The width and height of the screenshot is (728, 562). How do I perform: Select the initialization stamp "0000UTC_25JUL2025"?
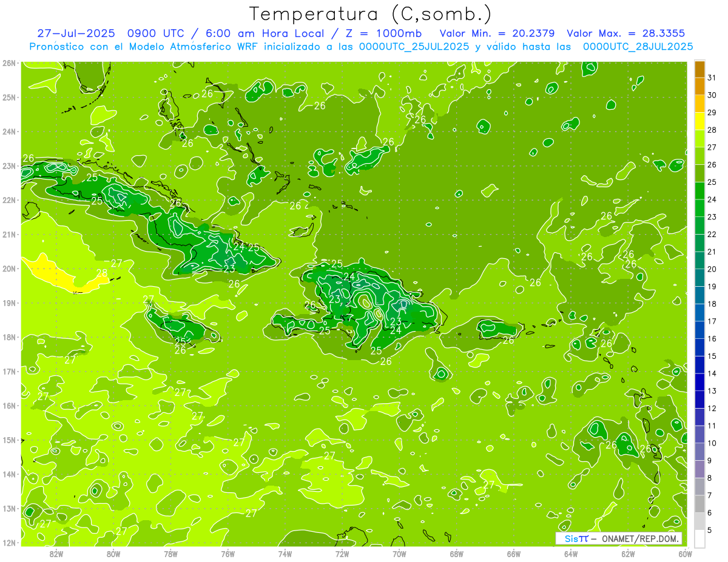pyautogui.click(x=414, y=46)
